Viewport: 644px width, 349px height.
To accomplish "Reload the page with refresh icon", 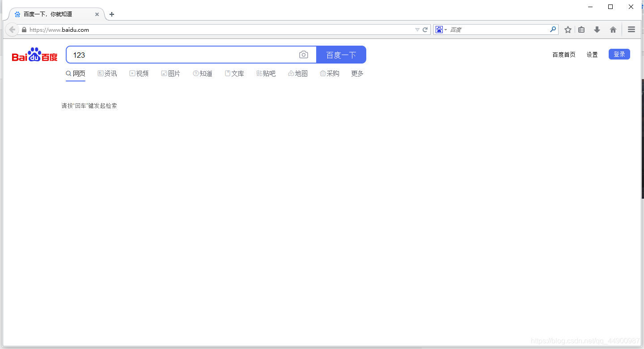I will tap(425, 30).
